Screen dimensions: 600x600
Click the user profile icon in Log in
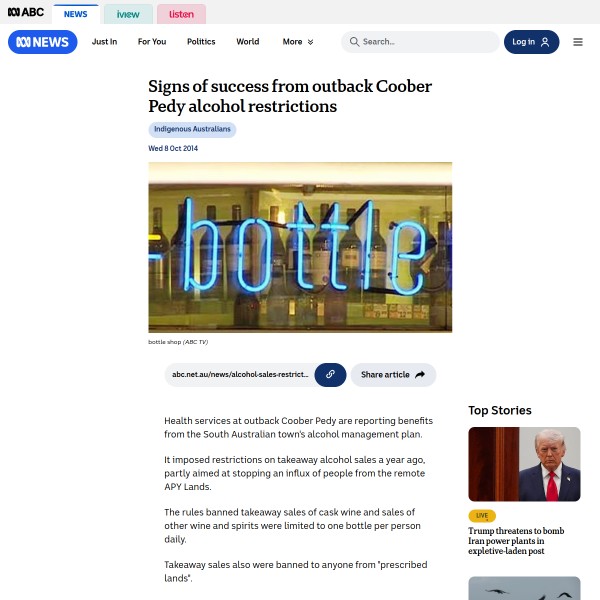(x=545, y=42)
